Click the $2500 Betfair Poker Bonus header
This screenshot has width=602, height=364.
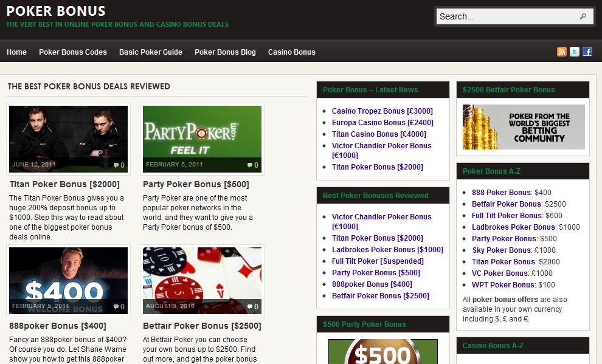522,89
